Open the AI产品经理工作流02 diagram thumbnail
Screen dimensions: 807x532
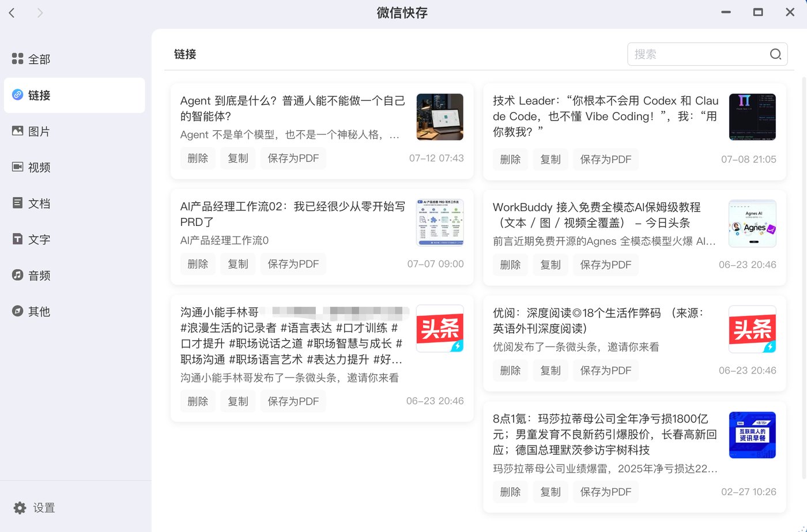pyautogui.click(x=440, y=223)
